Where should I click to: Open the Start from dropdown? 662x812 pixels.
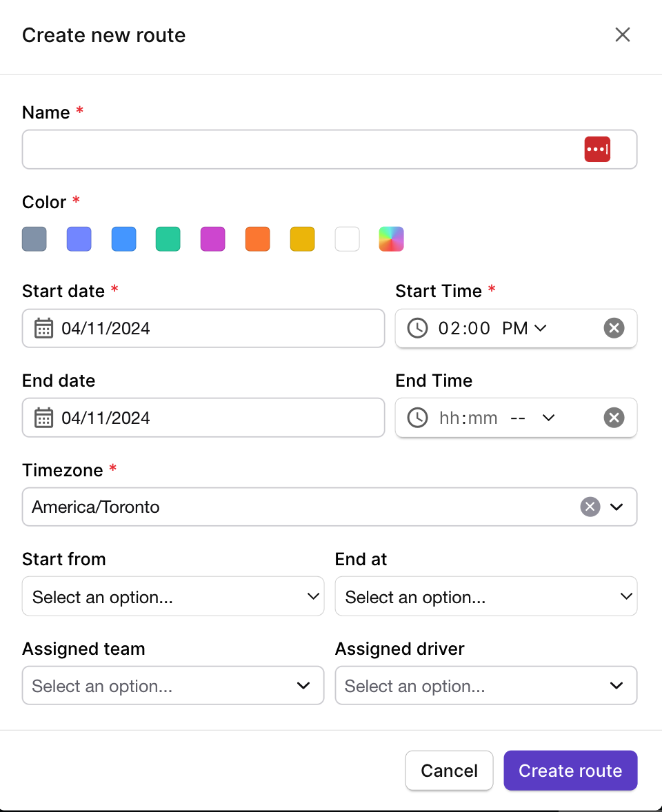tap(173, 596)
